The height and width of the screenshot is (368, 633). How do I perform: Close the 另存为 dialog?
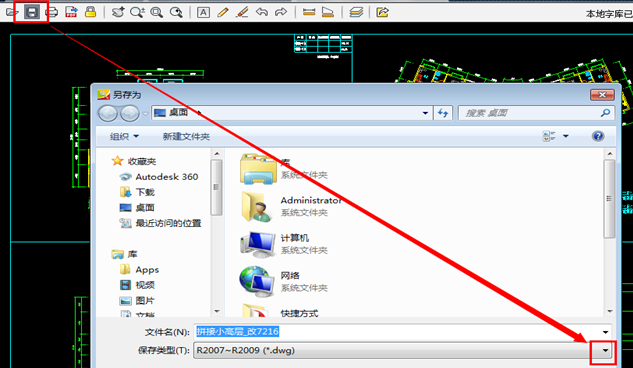[x=602, y=95]
